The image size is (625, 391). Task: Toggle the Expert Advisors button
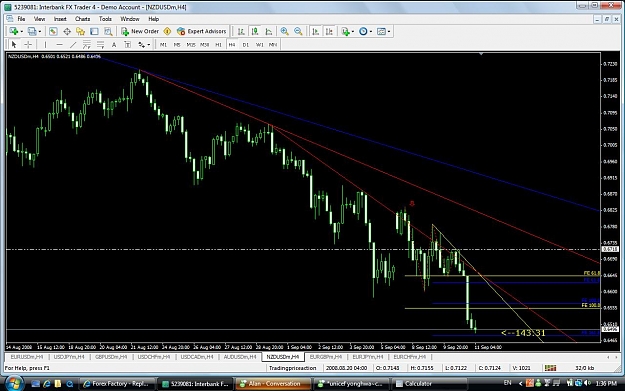click(202, 31)
